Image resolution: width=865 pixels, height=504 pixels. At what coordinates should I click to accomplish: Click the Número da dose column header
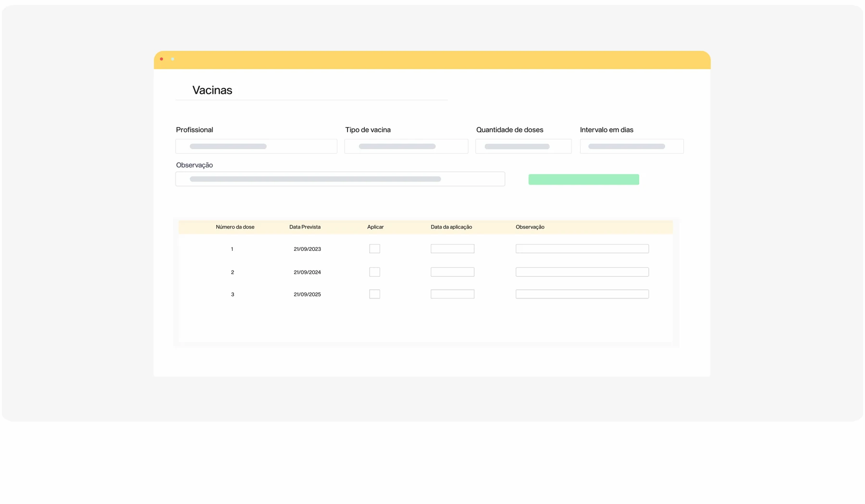235,227
